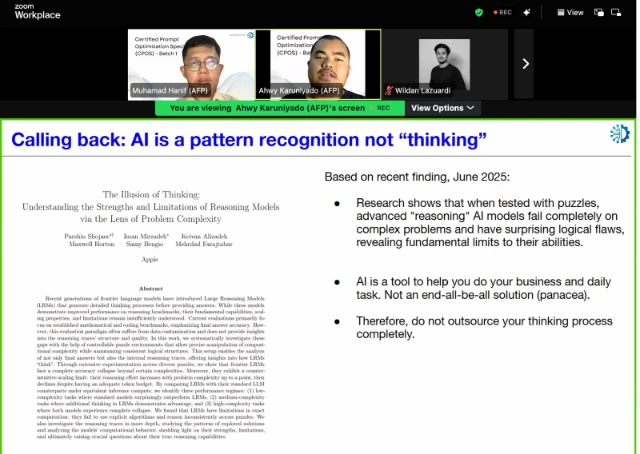This screenshot has height=454, width=640.
Task: Select Wildan Lazuardi participant thumbnail
Action: (x=445, y=65)
